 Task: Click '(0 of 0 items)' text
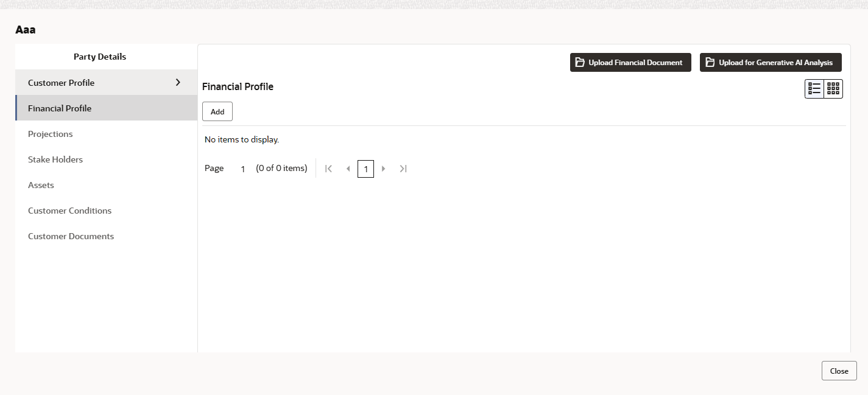click(281, 168)
